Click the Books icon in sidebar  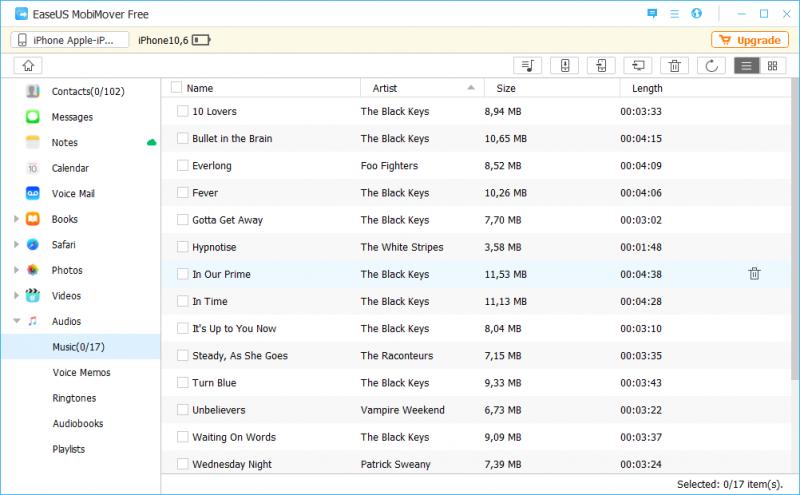pos(33,219)
